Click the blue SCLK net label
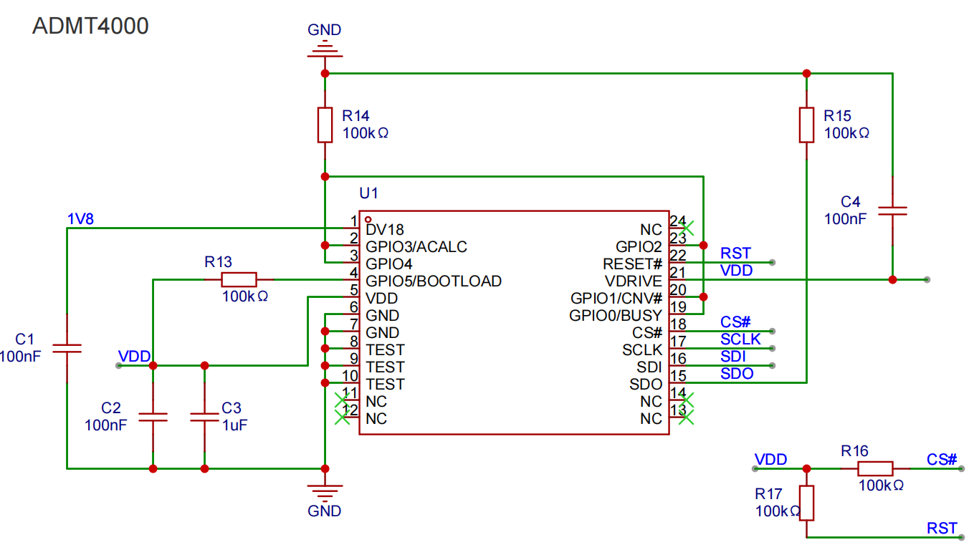This screenshot has width=974, height=560. tap(741, 339)
